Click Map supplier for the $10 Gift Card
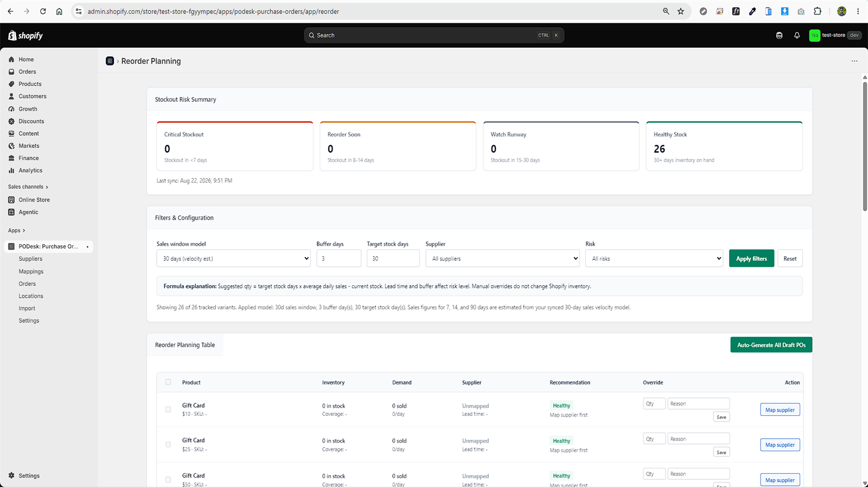Image resolution: width=868 pixels, height=488 pixels. 780,410
